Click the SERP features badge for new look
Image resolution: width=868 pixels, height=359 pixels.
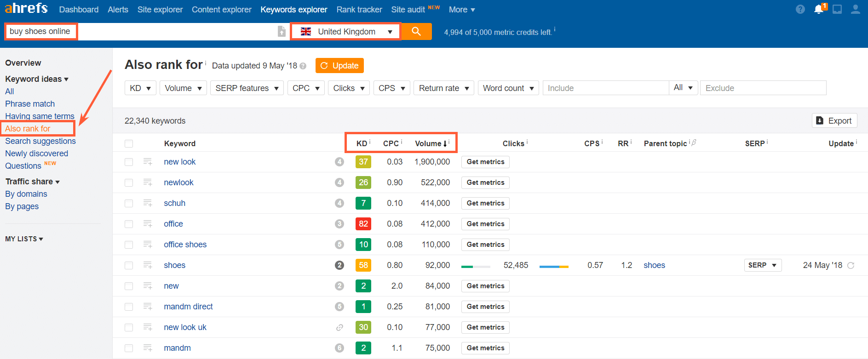pos(339,162)
